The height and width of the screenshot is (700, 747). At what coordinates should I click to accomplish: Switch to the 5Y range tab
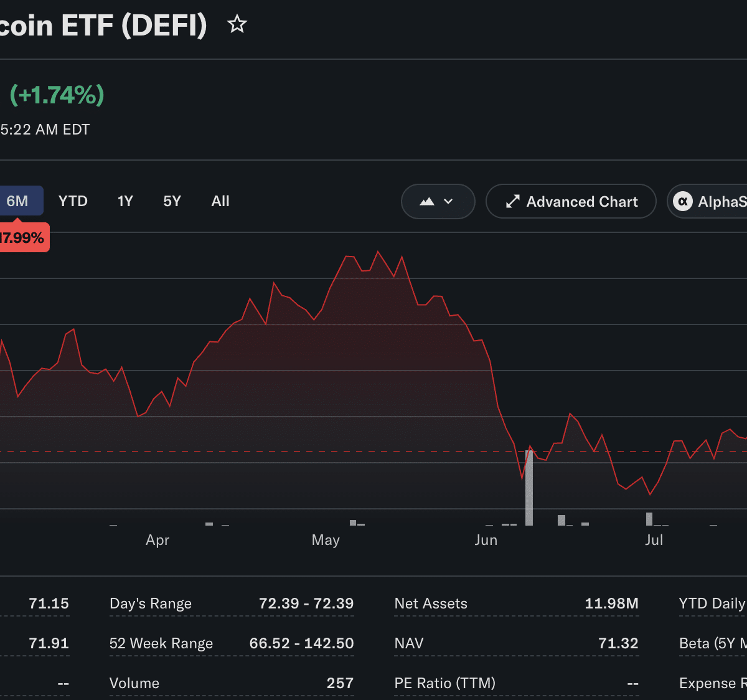tap(172, 201)
